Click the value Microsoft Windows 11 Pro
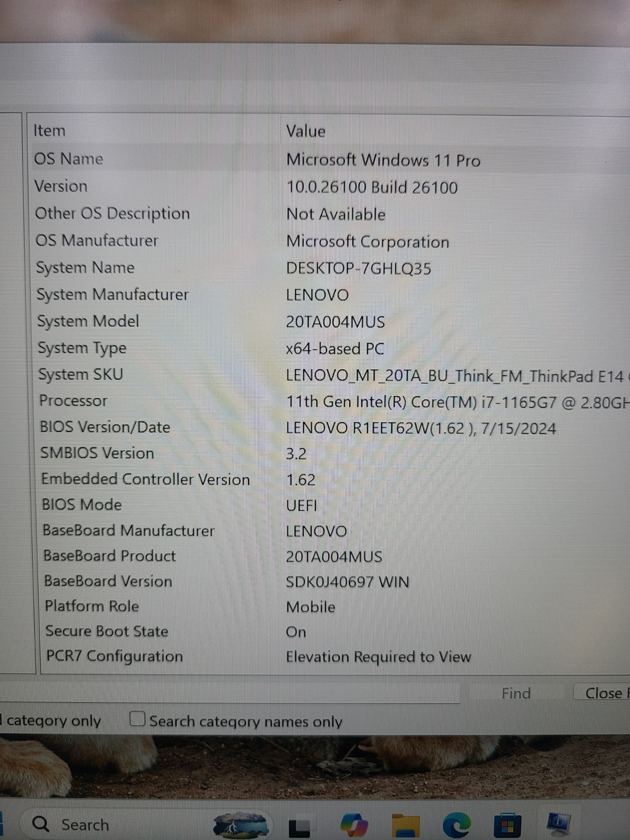Viewport: 630px width, 840px height. point(383,160)
